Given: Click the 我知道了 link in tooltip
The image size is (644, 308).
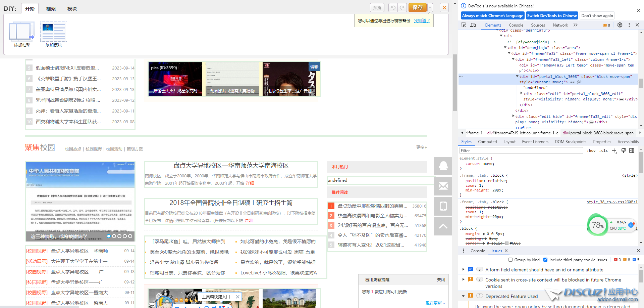Looking at the screenshot, I should 422,20.
